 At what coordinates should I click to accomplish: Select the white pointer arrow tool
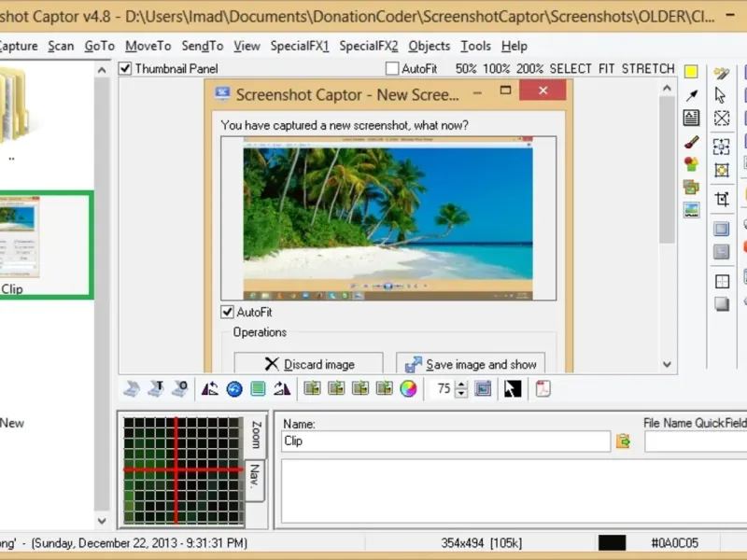pyautogui.click(x=720, y=95)
